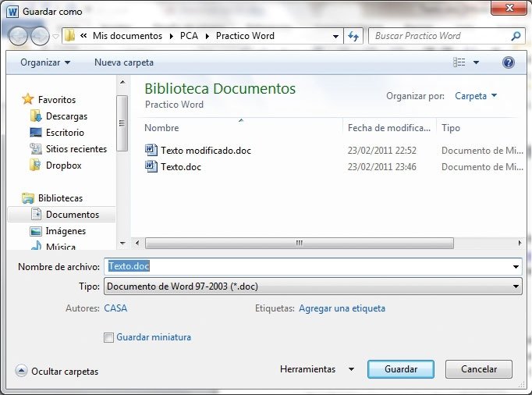532x395 pixels.
Task: Click the Escritorio desktop icon
Action: point(36,133)
